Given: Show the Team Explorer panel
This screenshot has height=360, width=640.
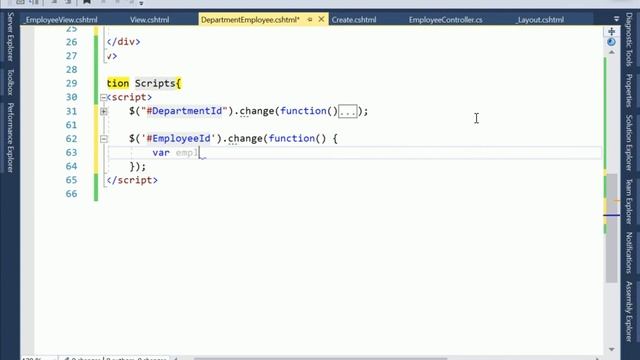Looking at the screenshot, I should pyautogui.click(x=629, y=201).
